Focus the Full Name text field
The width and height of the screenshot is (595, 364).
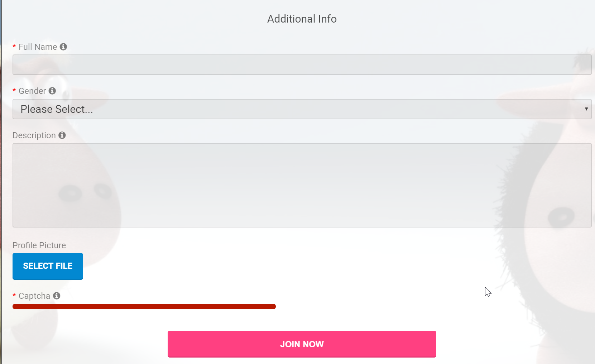pos(302,65)
